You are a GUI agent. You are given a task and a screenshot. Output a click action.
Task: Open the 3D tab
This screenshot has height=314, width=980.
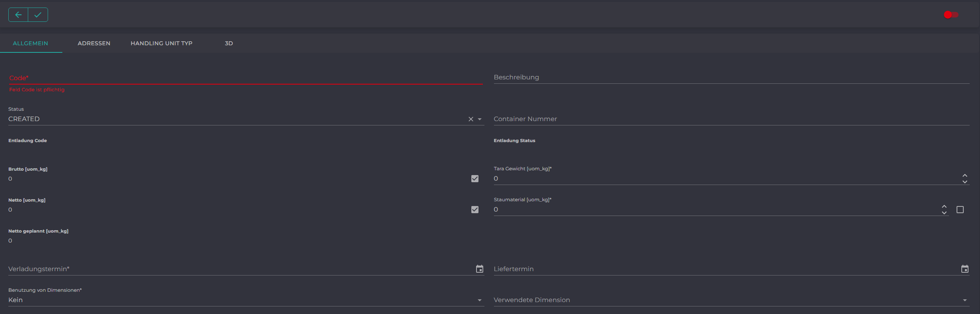click(x=229, y=43)
